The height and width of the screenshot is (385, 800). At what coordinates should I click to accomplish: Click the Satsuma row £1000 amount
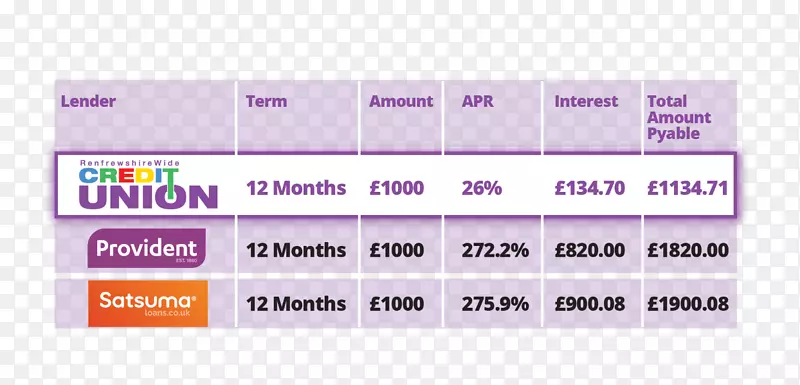tap(396, 304)
